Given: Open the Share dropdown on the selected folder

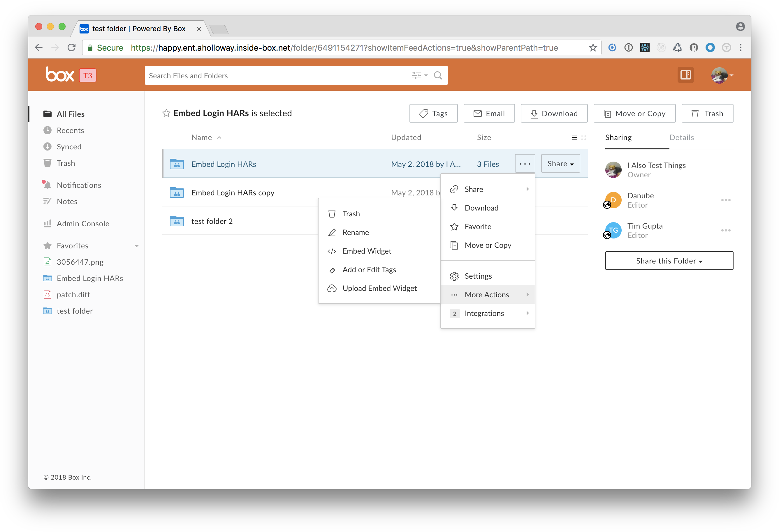Looking at the screenshot, I should 560,163.
